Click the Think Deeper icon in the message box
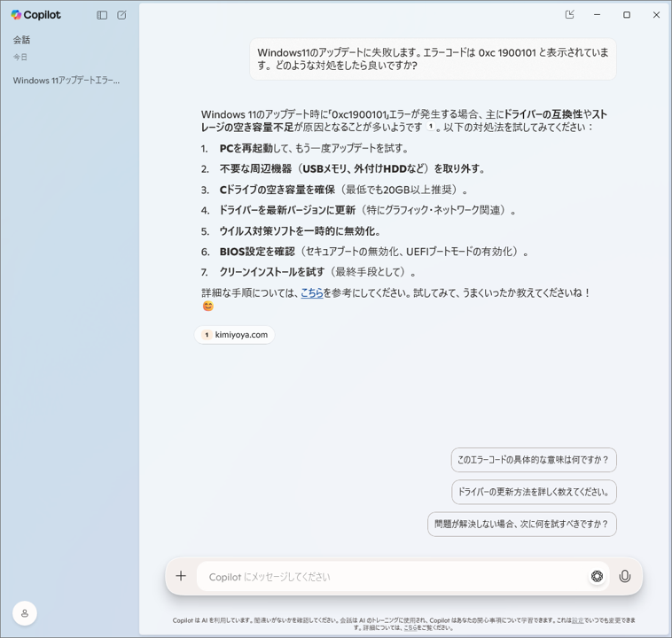The width and height of the screenshot is (672, 638). [597, 577]
